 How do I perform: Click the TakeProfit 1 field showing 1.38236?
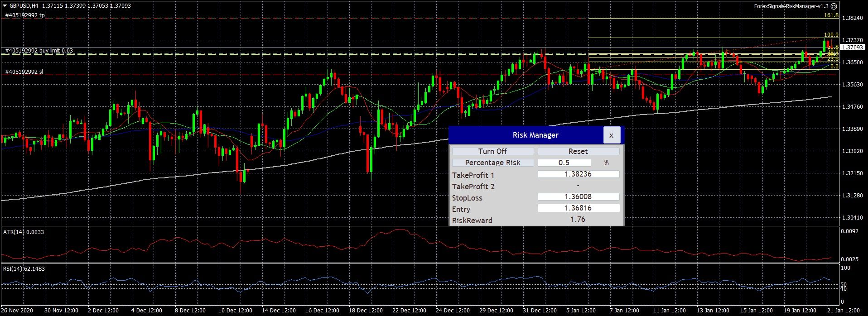[578, 174]
